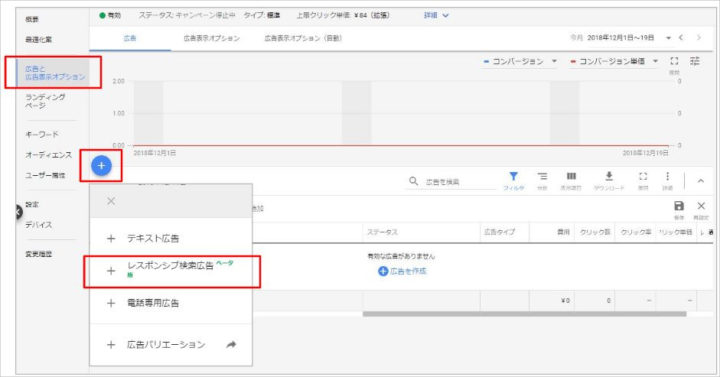Image resolution: width=720 pixels, height=377 pixels.
Task: Open 最適化案 in the left sidebar
Action: (x=39, y=39)
